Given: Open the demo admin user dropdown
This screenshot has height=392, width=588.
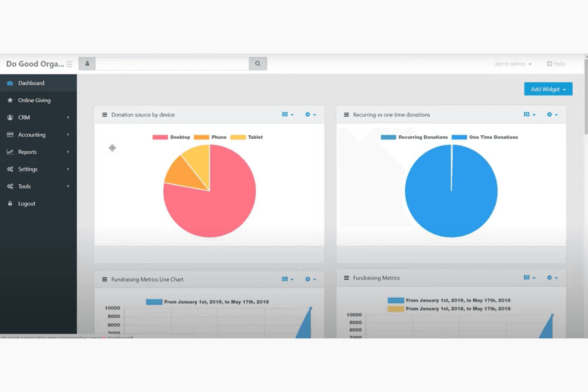Looking at the screenshot, I should [x=513, y=64].
